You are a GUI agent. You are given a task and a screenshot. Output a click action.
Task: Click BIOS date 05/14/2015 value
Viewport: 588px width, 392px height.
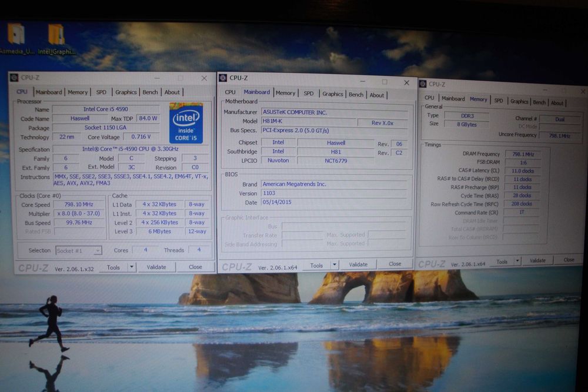(334, 202)
